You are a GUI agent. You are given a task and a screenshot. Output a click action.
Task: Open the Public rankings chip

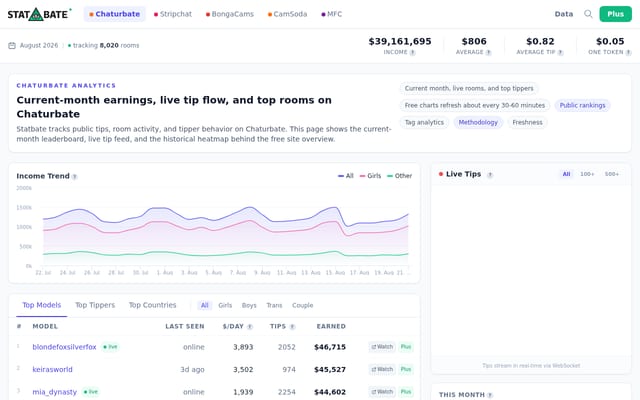point(582,105)
